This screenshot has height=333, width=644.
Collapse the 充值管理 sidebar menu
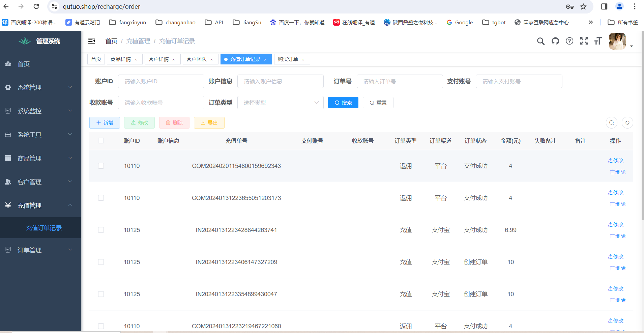40,205
